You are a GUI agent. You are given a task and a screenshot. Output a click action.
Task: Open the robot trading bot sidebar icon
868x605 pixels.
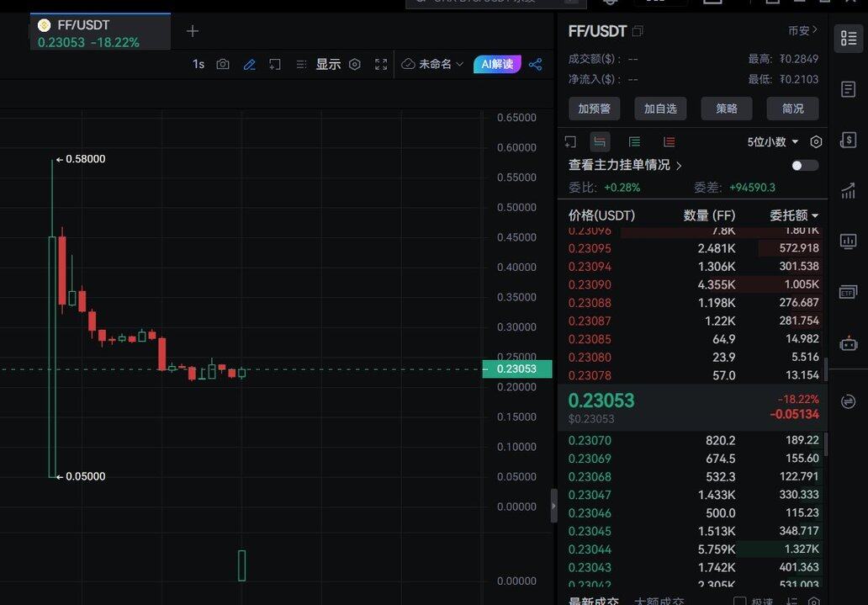[x=848, y=343]
